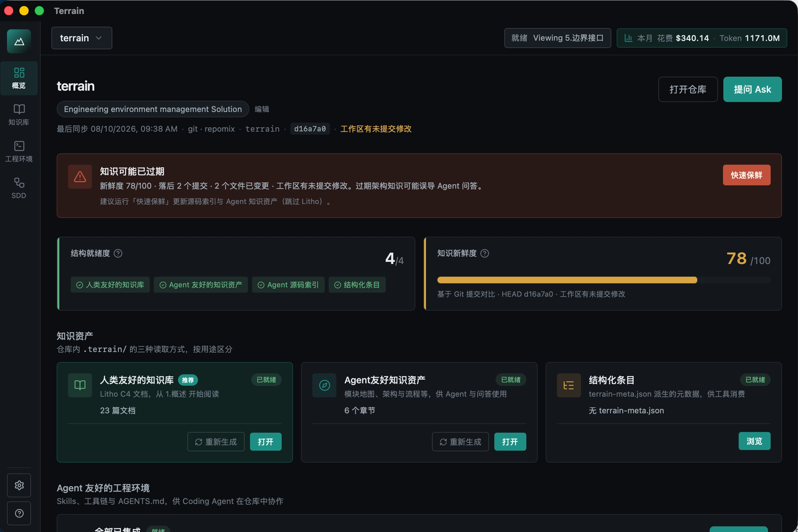
Task: Click the Token 1171.0M value
Action: click(749, 38)
